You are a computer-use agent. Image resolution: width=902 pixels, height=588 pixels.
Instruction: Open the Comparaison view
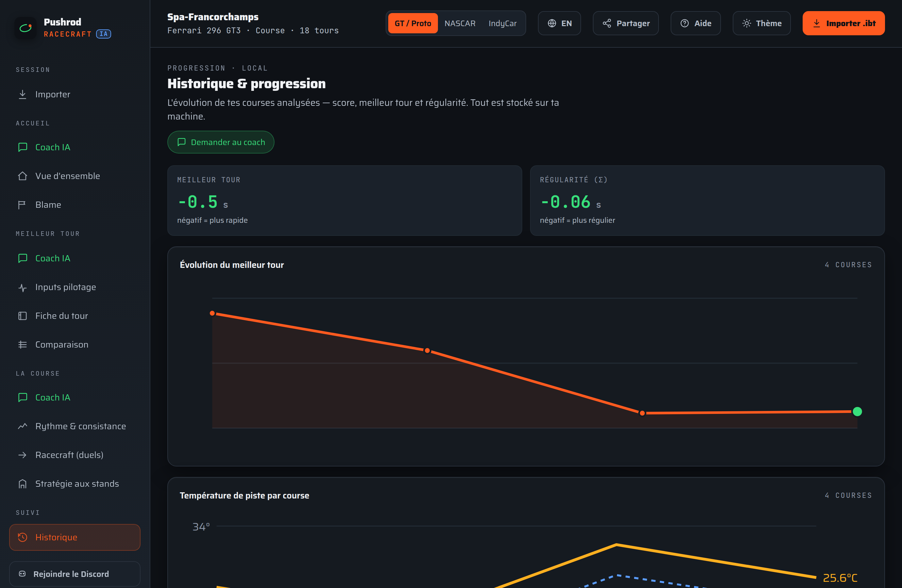tap(75, 344)
